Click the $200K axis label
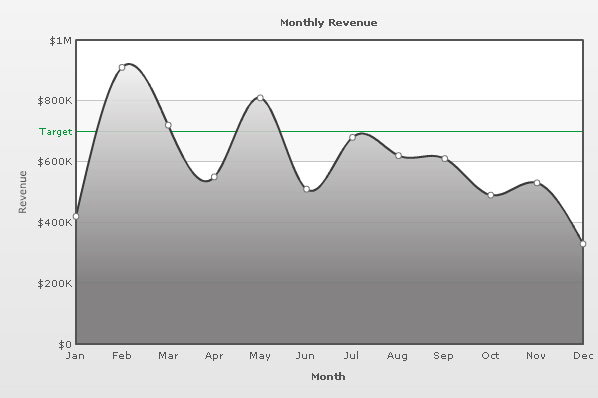Image resolution: width=598 pixels, height=398 pixels. 55,284
